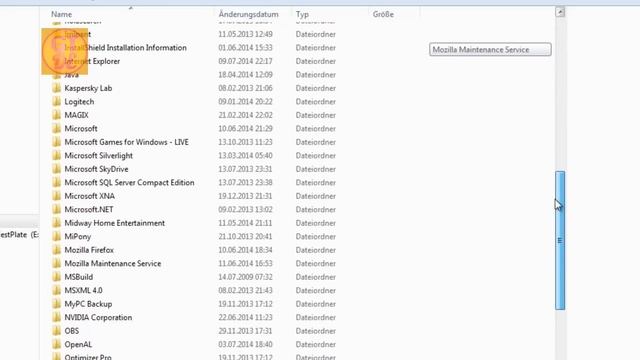This screenshot has height=360, width=640.
Task: Select the MSBuild folder icon
Action: (x=57, y=277)
